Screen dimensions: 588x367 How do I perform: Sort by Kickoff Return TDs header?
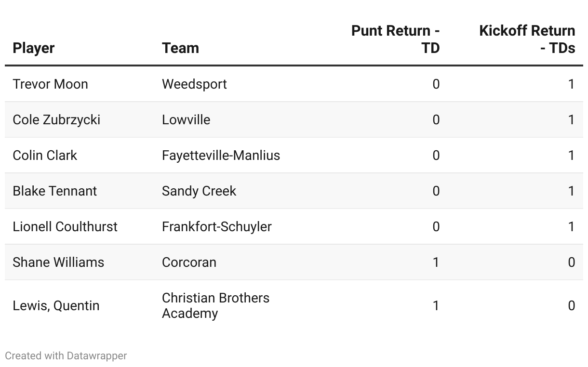point(527,39)
